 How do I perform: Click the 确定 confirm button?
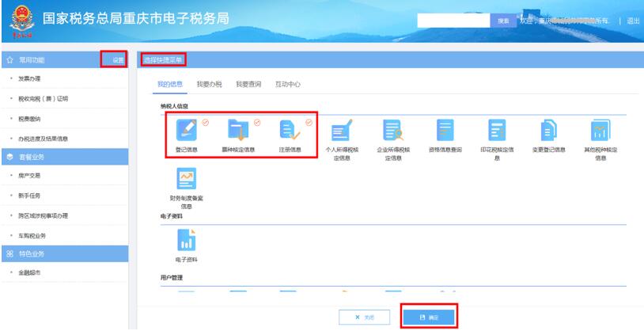429,317
